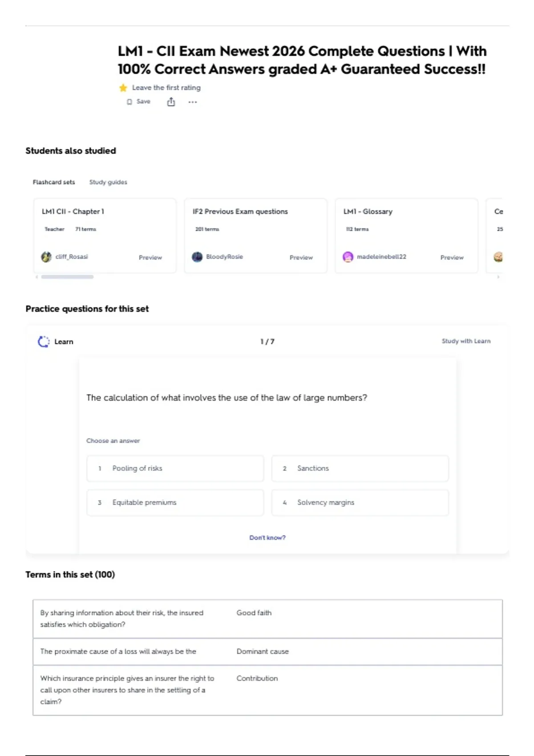Open the share icon
Viewport: 534px width, 756px height.
tap(171, 102)
